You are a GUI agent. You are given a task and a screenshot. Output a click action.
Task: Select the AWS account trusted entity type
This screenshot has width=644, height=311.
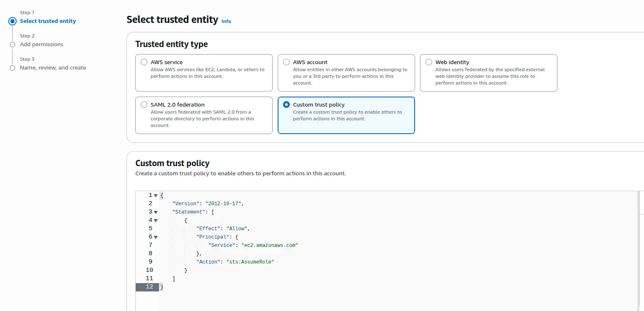pyautogui.click(x=286, y=62)
